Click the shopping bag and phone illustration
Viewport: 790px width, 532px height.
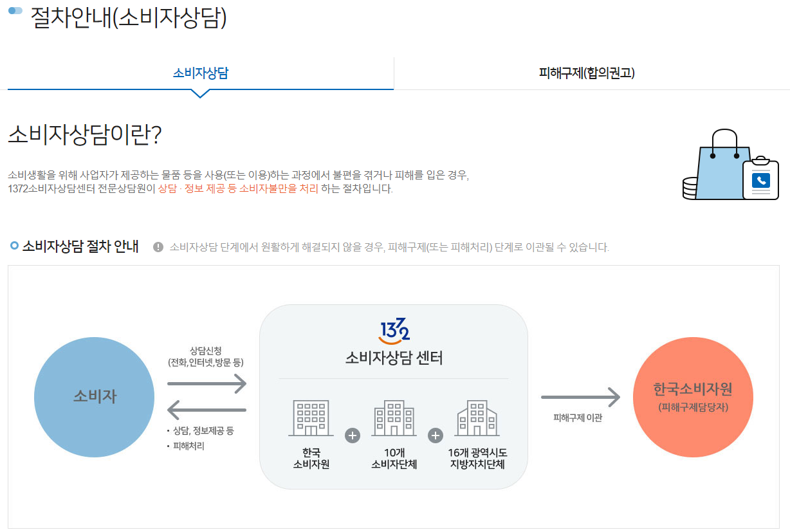pyautogui.click(x=731, y=165)
